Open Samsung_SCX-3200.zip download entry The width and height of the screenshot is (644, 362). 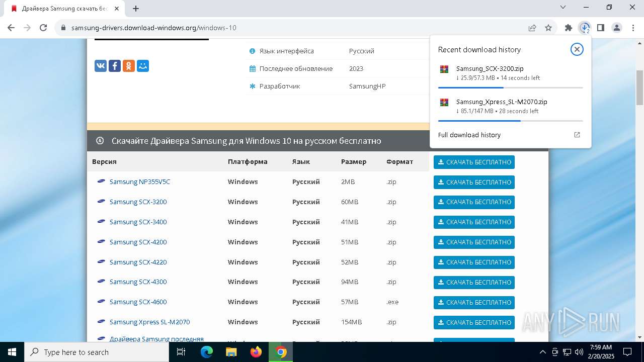pyautogui.click(x=510, y=73)
